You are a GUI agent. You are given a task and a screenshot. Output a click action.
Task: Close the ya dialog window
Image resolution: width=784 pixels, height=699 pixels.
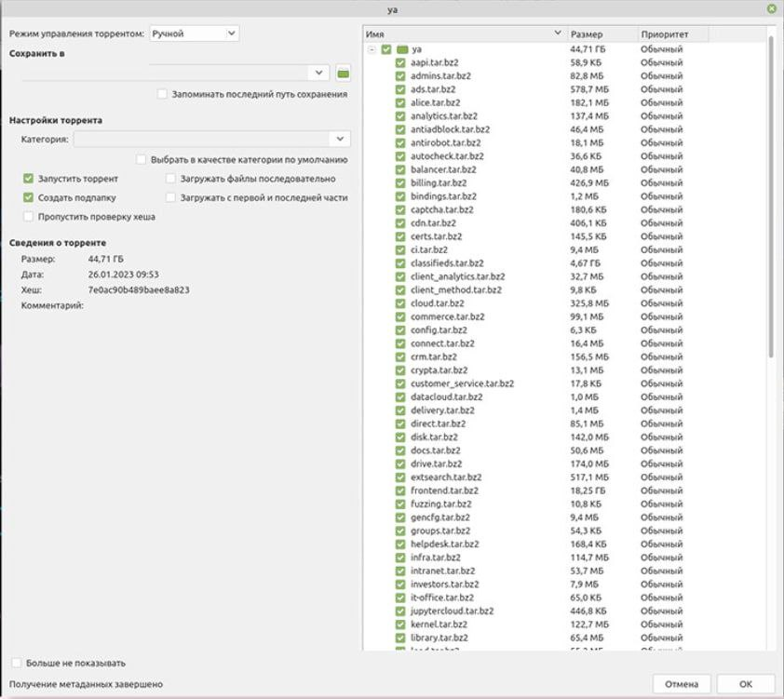click(772, 9)
